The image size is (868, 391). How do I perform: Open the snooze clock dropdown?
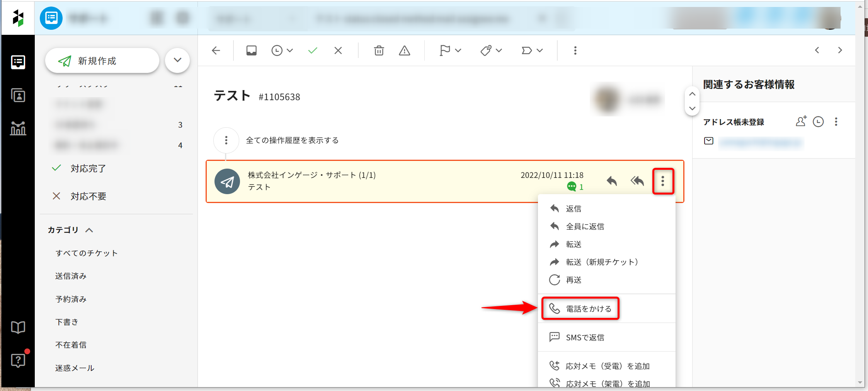[x=282, y=51]
